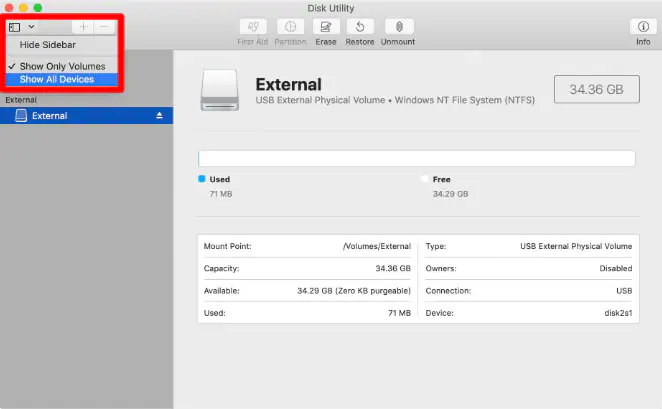Click the 34.29 GB free value under Free legend
This screenshot has width=662, height=409.
[450, 194]
